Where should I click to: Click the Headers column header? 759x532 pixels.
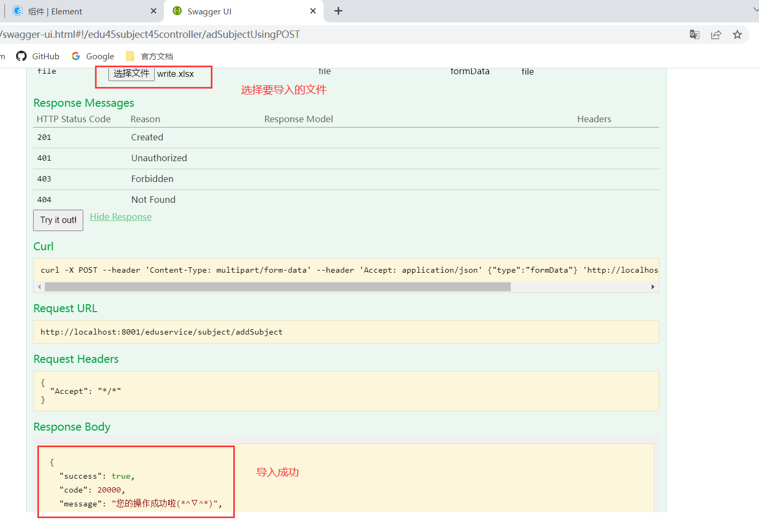tap(594, 119)
